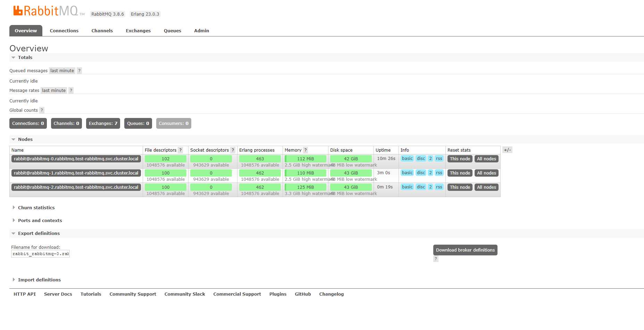Click uptime value 10m 26s
Screen dimensions: 644x330
[386, 159]
